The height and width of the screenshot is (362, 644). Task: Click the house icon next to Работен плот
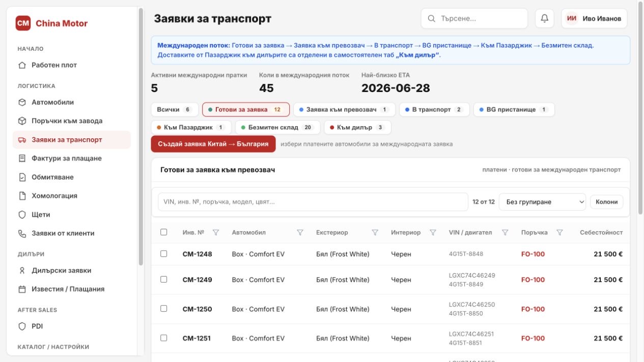tap(22, 65)
